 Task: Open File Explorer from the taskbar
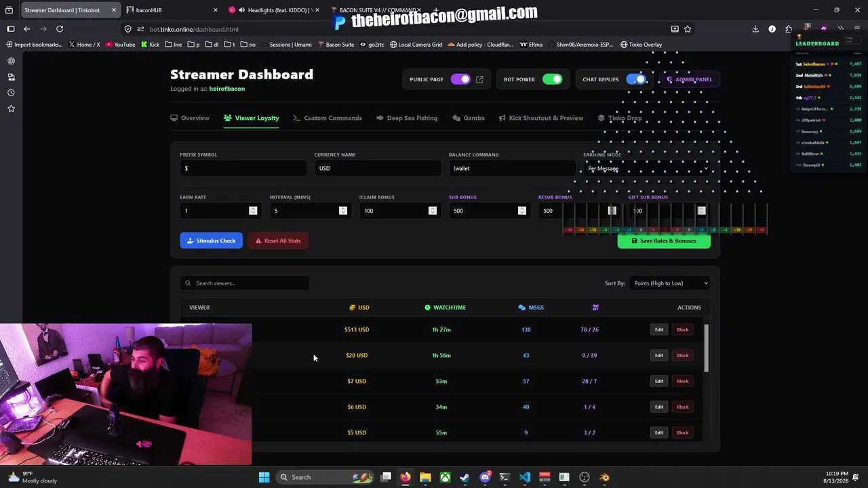(425, 477)
